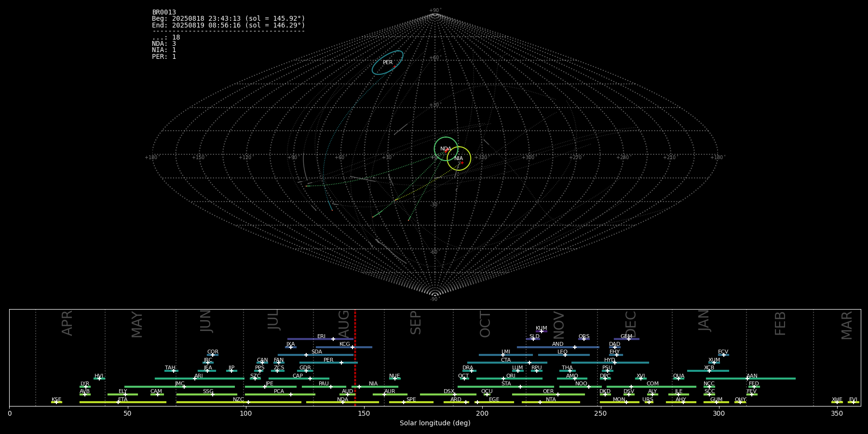This screenshot has height=434, width=868.
Task: Click the +60 latitude label on the sky map
Action: pos(434,58)
